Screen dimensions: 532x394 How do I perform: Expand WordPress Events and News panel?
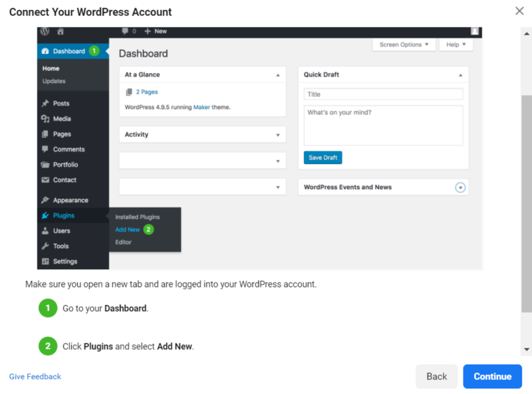tap(460, 187)
